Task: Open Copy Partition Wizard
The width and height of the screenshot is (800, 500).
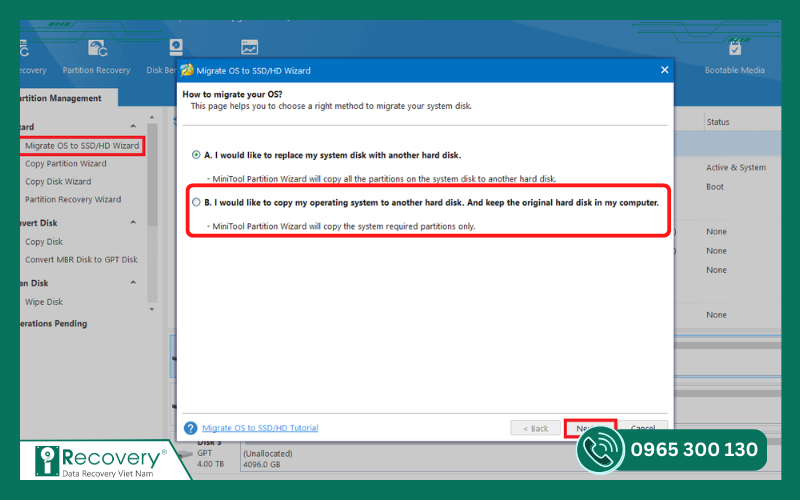Action: [x=66, y=163]
